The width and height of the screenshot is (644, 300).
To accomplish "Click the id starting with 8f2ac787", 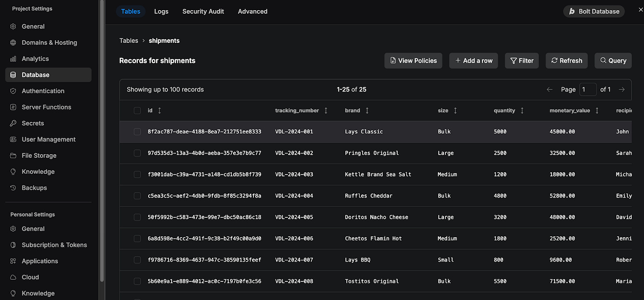I will click(x=204, y=132).
